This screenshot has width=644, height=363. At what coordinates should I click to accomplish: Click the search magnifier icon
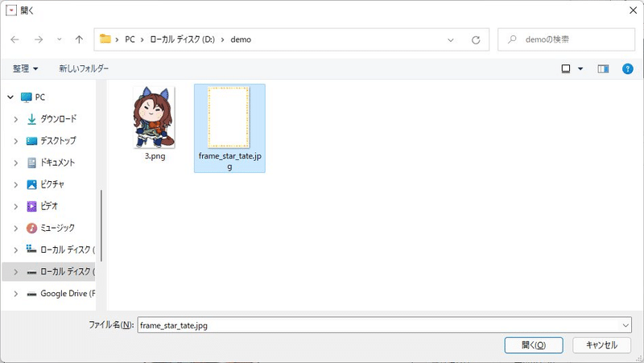pyautogui.click(x=512, y=39)
